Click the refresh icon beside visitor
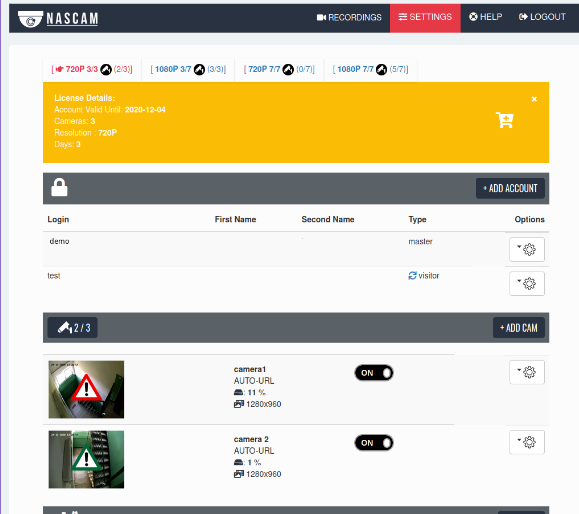The height and width of the screenshot is (514, 579). click(x=412, y=275)
